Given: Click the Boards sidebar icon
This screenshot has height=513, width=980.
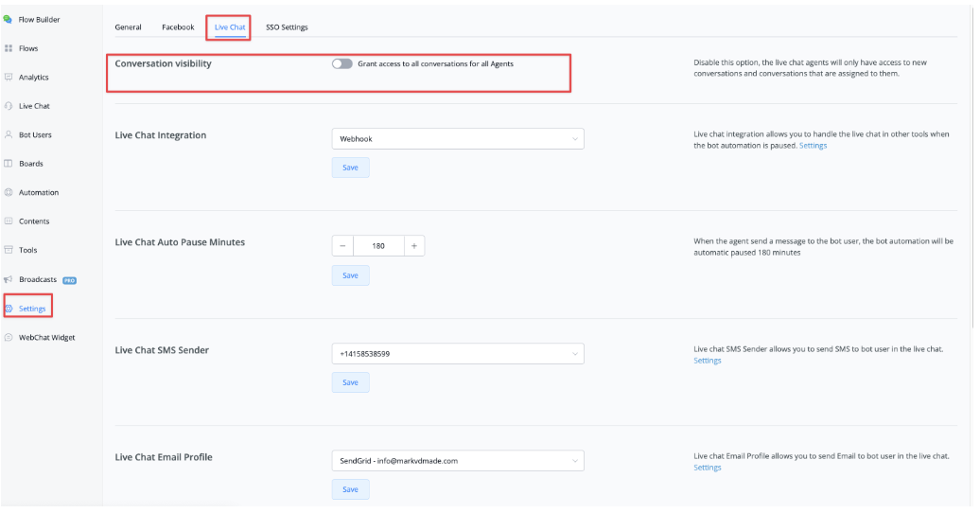Looking at the screenshot, I should (x=9, y=164).
